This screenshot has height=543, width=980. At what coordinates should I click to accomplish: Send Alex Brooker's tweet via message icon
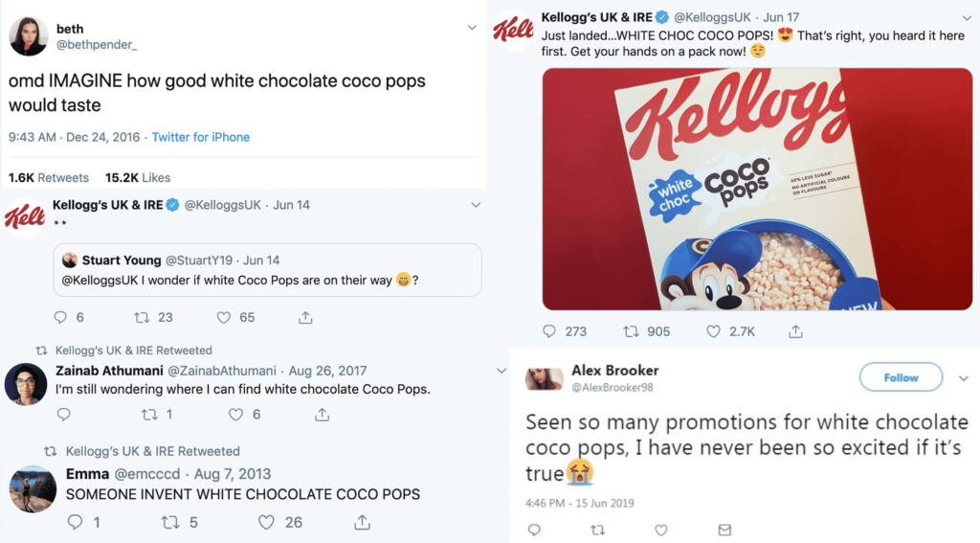coord(724,530)
